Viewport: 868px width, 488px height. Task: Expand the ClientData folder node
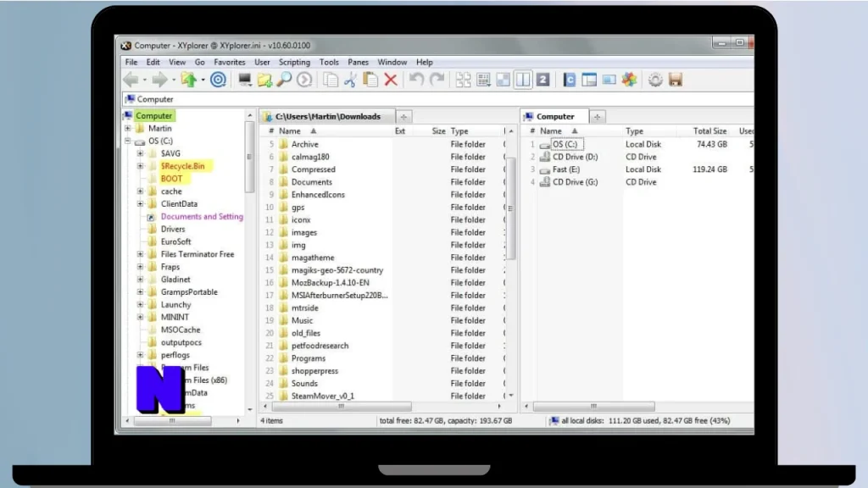tap(140, 204)
